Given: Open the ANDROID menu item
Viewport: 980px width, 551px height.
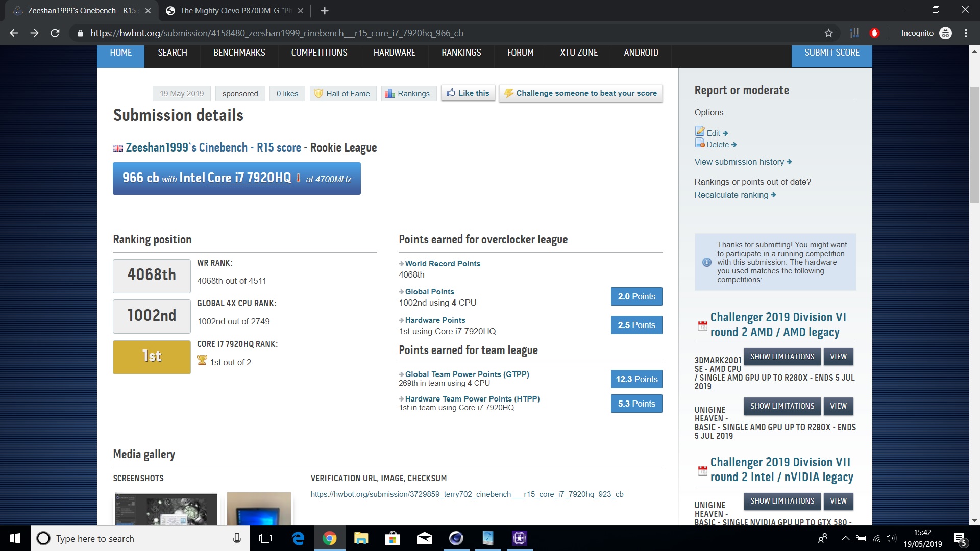Looking at the screenshot, I should (x=641, y=53).
